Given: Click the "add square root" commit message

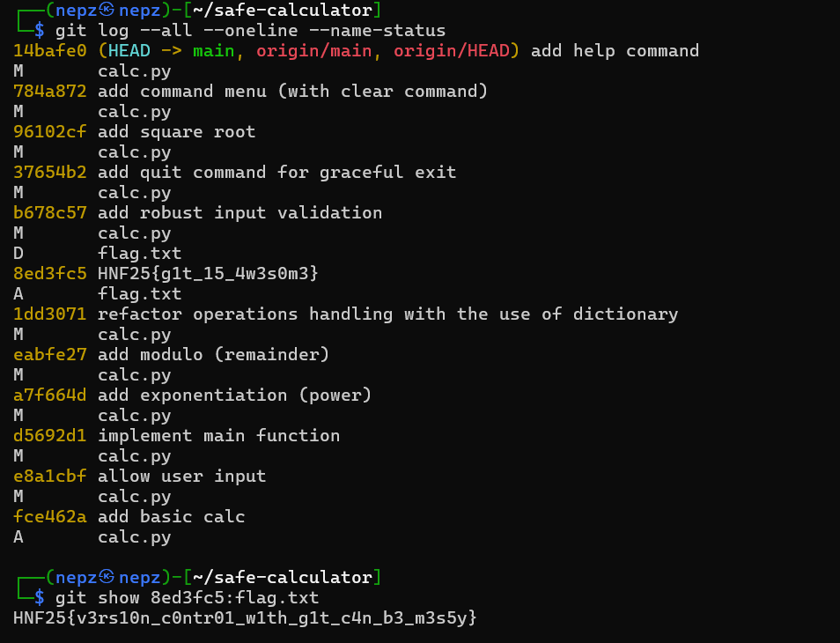Looking at the screenshot, I should pos(176,132).
